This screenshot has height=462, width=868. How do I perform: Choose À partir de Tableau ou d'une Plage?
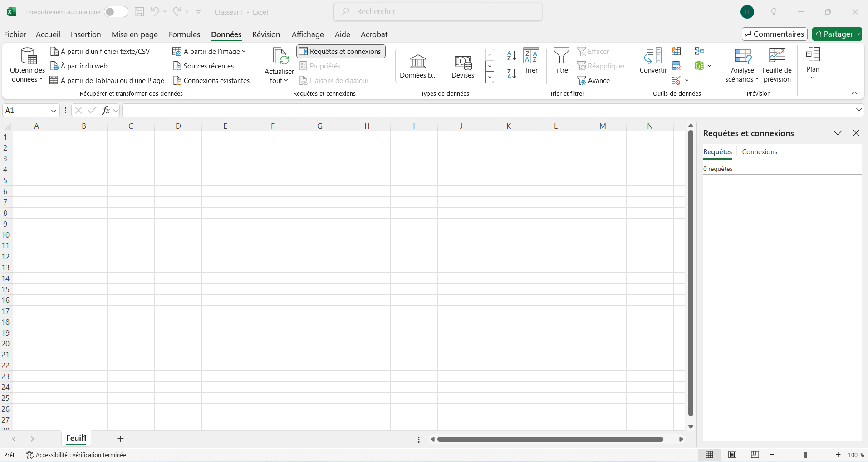click(x=107, y=81)
